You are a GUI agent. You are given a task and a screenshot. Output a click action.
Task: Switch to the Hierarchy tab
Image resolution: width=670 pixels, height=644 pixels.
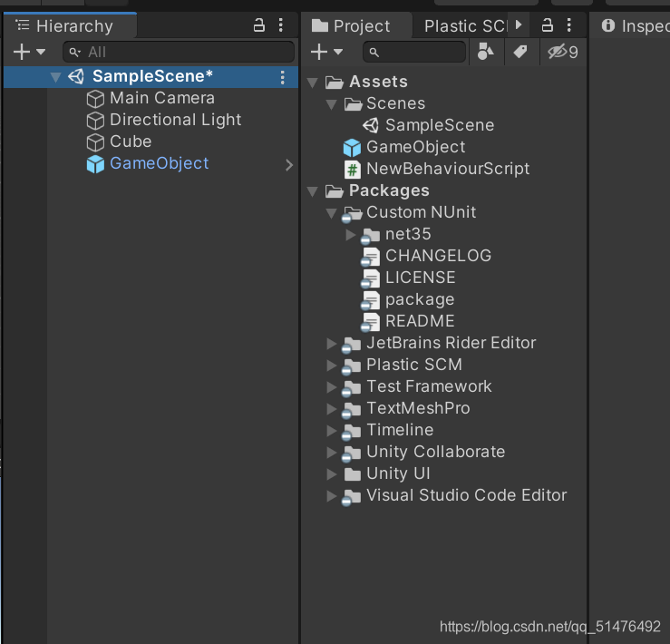71,25
